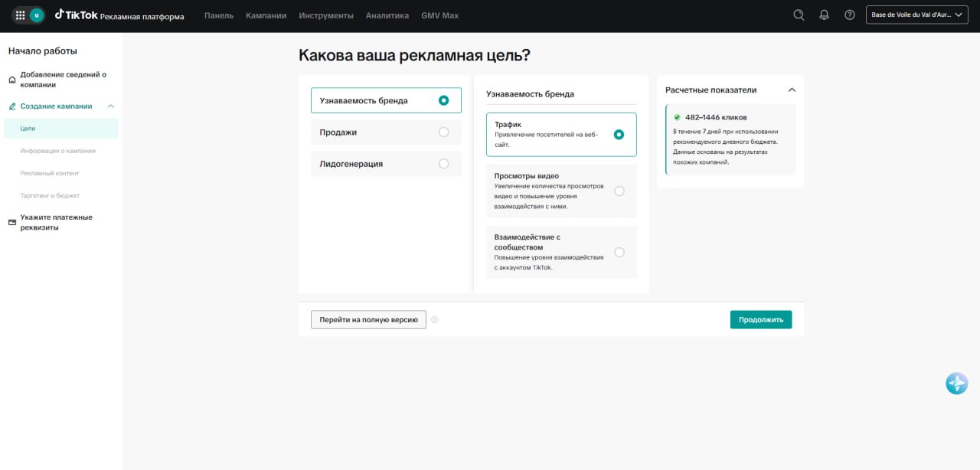
Task: Open the help question mark icon
Action: [849, 15]
